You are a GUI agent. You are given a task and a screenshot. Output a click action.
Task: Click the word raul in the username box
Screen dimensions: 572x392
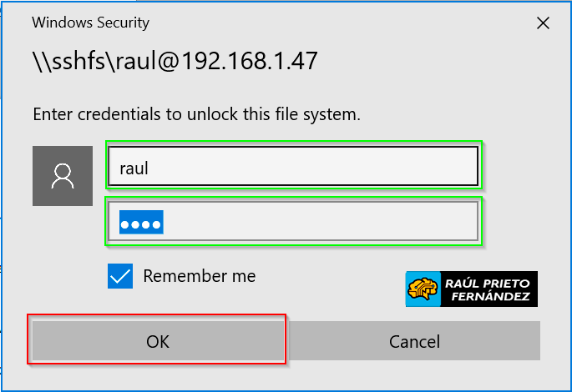[134, 168]
